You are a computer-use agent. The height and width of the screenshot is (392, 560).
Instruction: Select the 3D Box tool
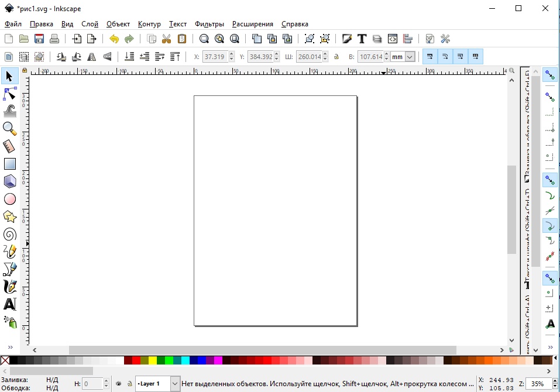(9, 181)
